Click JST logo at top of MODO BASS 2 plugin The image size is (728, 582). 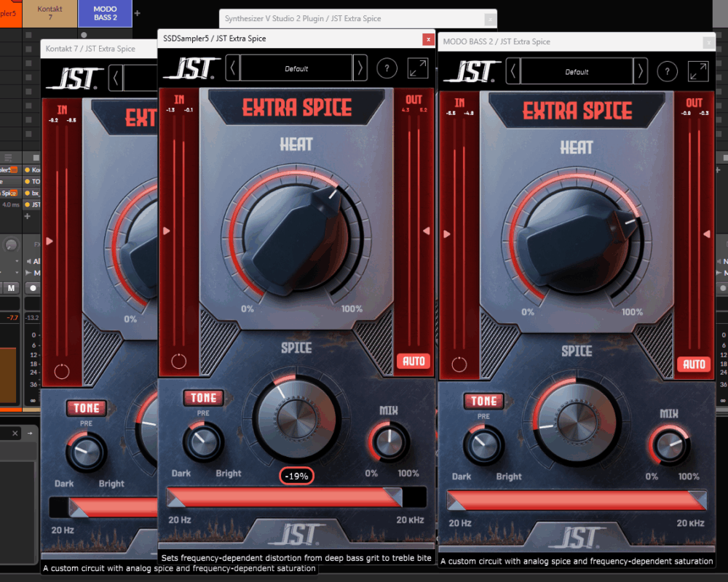pyautogui.click(x=472, y=71)
